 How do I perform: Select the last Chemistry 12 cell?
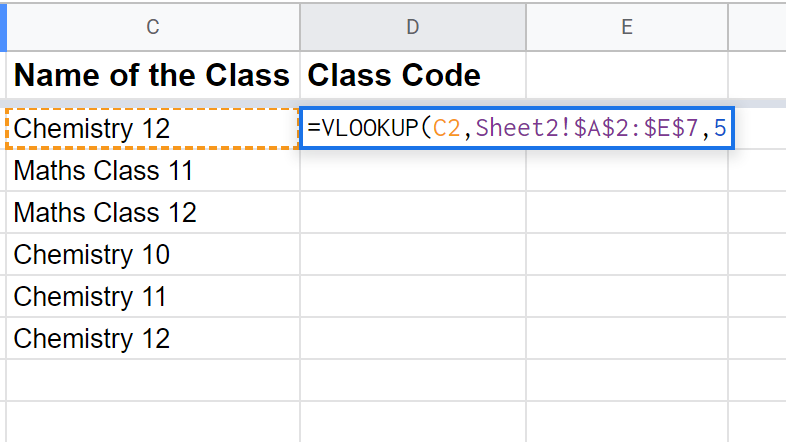click(153, 339)
